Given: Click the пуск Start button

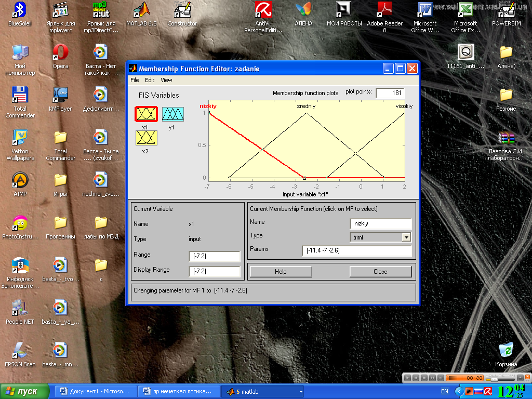Looking at the screenshot, I should pos(24,392).
